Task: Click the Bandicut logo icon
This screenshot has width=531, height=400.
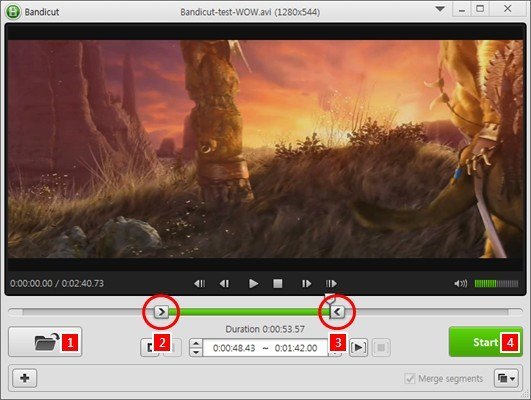Action: click(x=13, y=12)
